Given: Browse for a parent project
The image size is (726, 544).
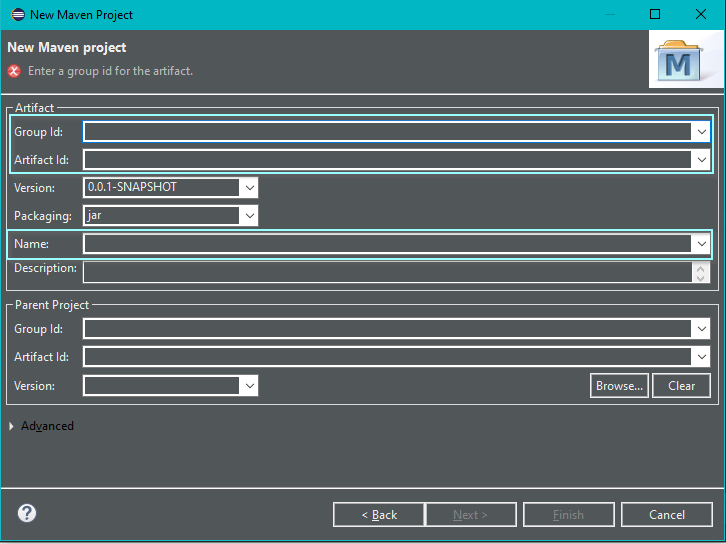Looking at the screenshot, I should point(619,386).
